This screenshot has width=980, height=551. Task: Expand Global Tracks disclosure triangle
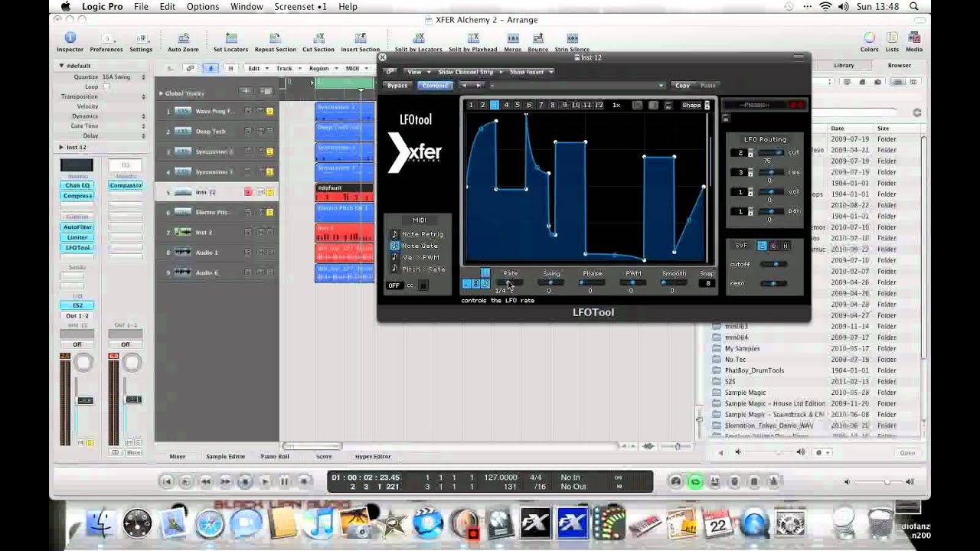point(161,93)
